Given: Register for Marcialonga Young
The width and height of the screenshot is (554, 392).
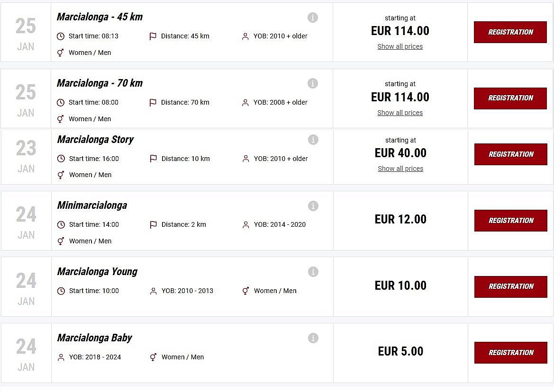Looking at the screenshot, I should click(x=511, y=286).
